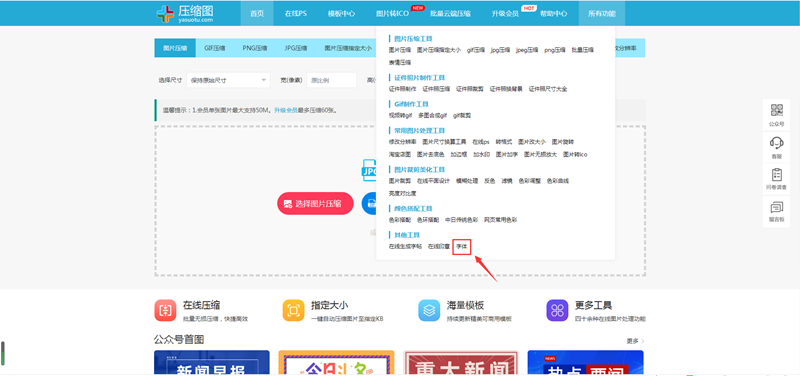
Task: Open the 保持原始尺寸 size dropdown
Action: tap(228, 80)
